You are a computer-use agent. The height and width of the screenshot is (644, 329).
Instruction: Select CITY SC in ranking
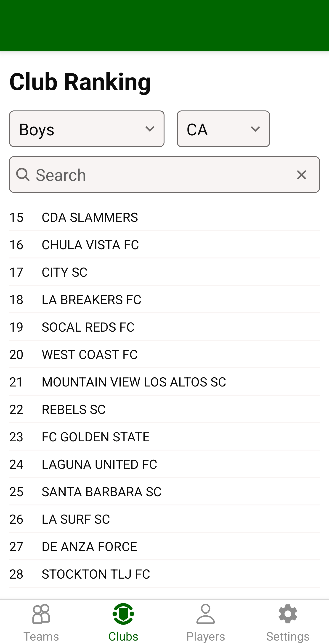[x=164, y=272]
